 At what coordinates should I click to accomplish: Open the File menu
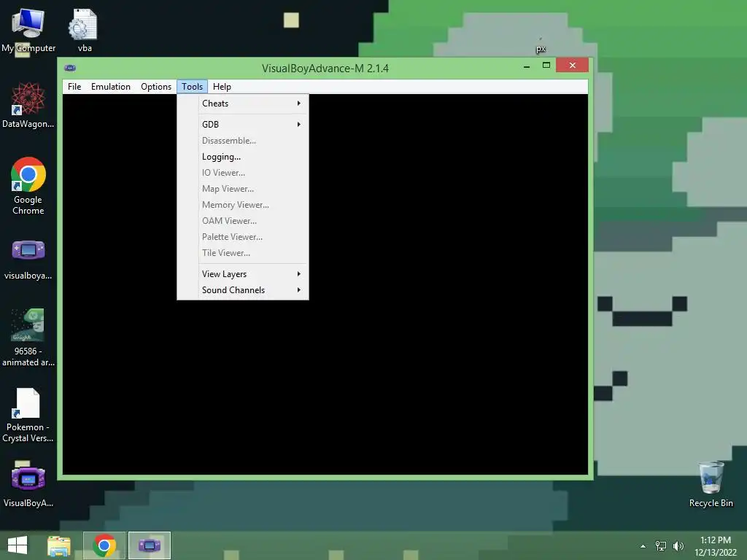point(74,87)
